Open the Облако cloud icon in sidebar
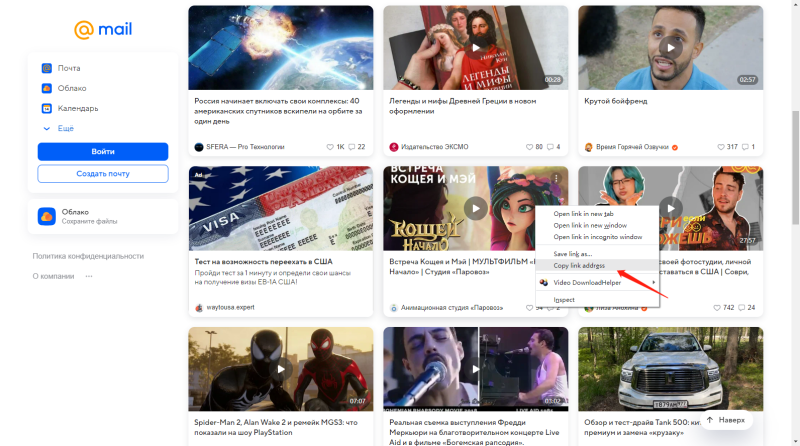Image resolution: width=800 pixels, height=446 pixels. click(46, 88)
